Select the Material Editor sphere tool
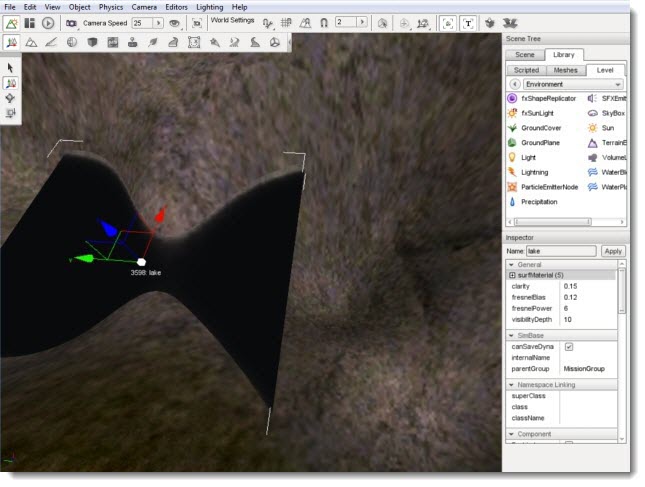The width and height of the screenshot is (645, 487). pos(72,42)
